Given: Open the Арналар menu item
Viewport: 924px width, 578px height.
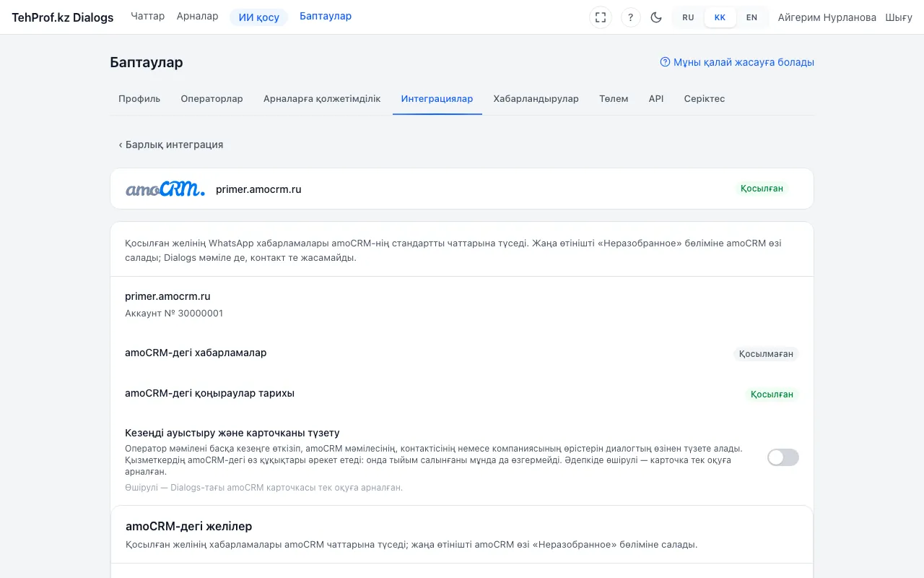Looking at the screenshot, I should (197, 17).
